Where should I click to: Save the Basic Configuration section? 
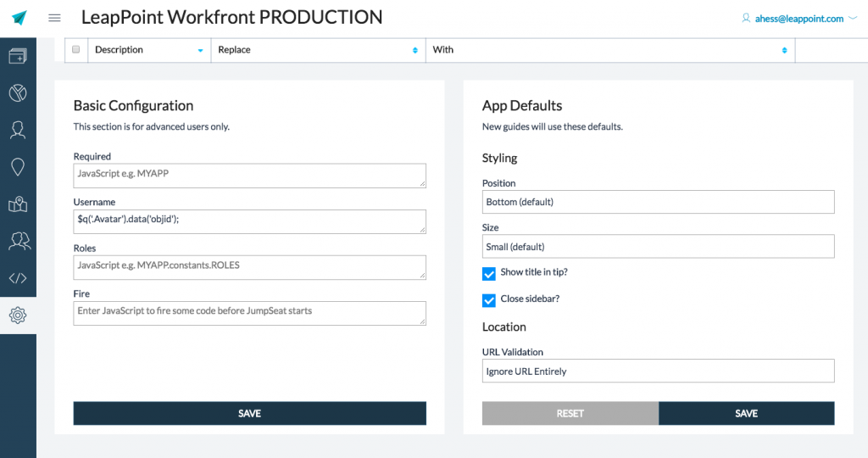[x=249, y=413]
